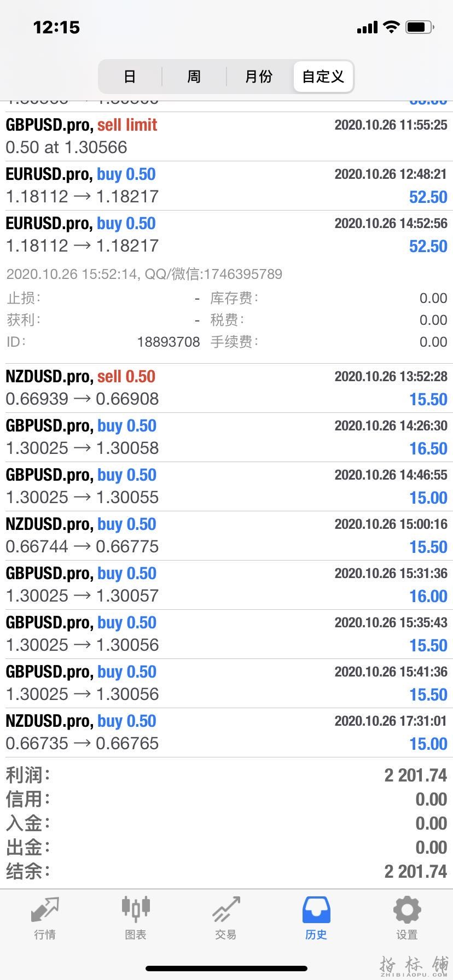Image resolution: width=453 pixels, height=980 pixels.
Task: Tap the cellular signal bars icon
Action: (367, 27)
